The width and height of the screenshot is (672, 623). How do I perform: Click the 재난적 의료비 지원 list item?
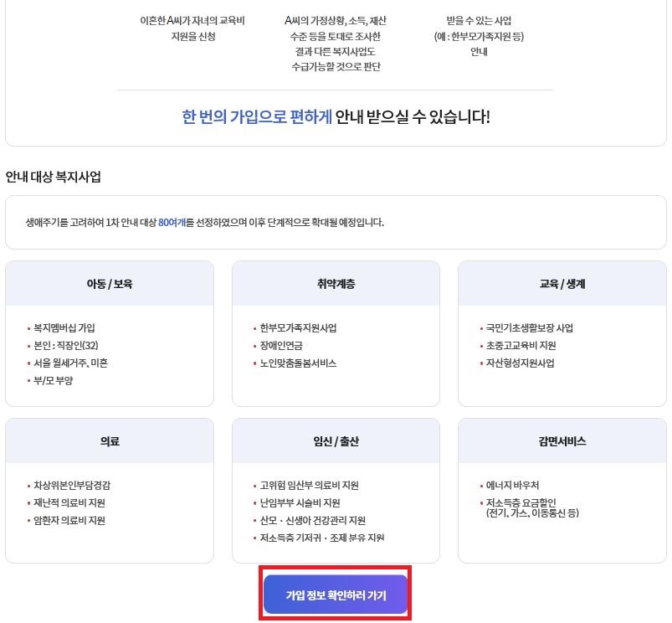click(69, 503)
